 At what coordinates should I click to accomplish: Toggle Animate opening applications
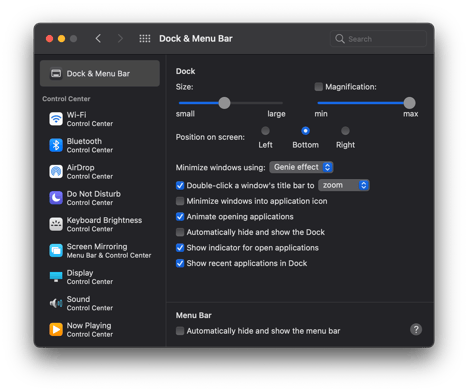tap(180, 217)
